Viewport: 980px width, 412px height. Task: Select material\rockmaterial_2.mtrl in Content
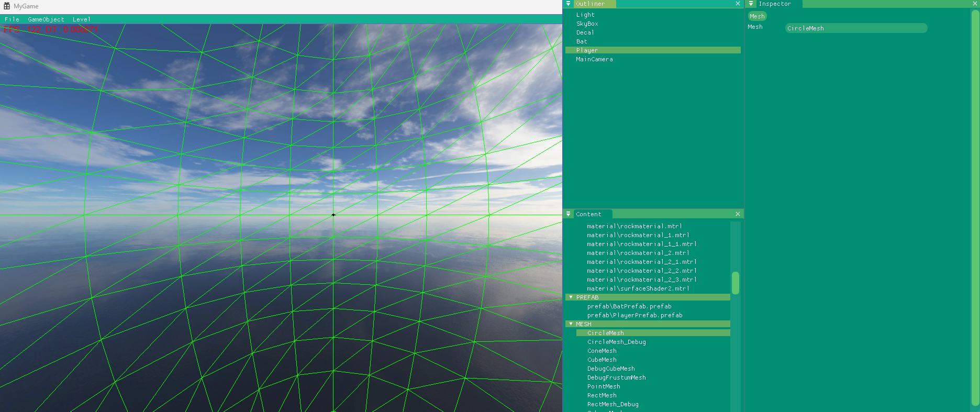coord(638,253)
